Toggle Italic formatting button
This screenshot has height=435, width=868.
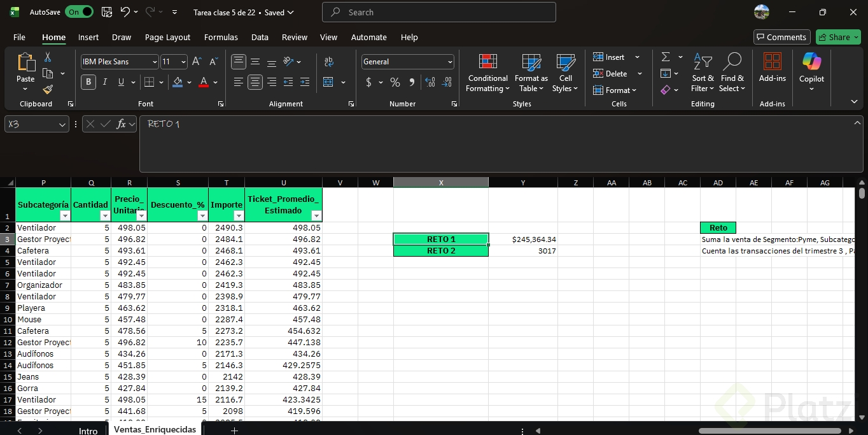click(104, 82)
